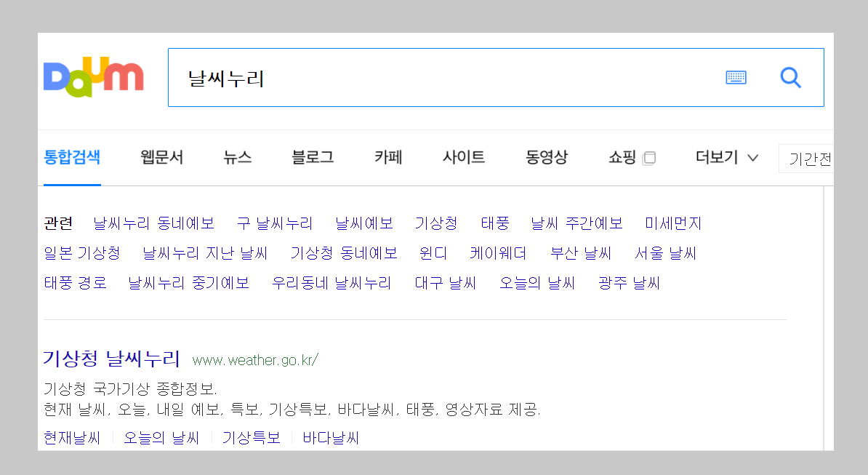
Task: Open the 기간전체 period filter
Action: [x=806, y=159]
